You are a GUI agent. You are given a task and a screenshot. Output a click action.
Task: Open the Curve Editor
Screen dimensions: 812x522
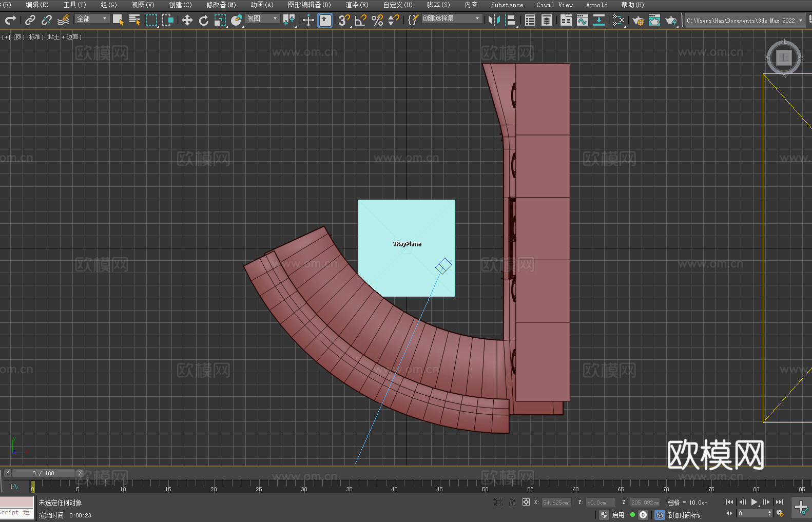click(583, 20)
